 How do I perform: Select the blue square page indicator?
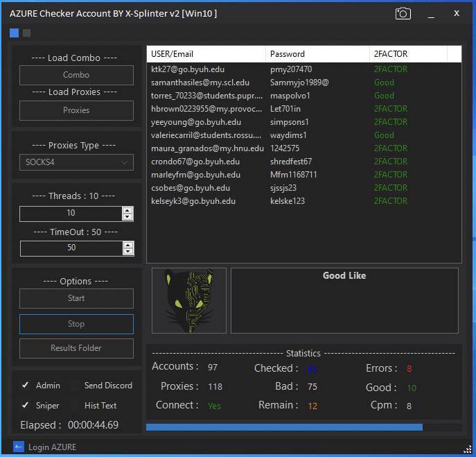[x=15, y=33]
